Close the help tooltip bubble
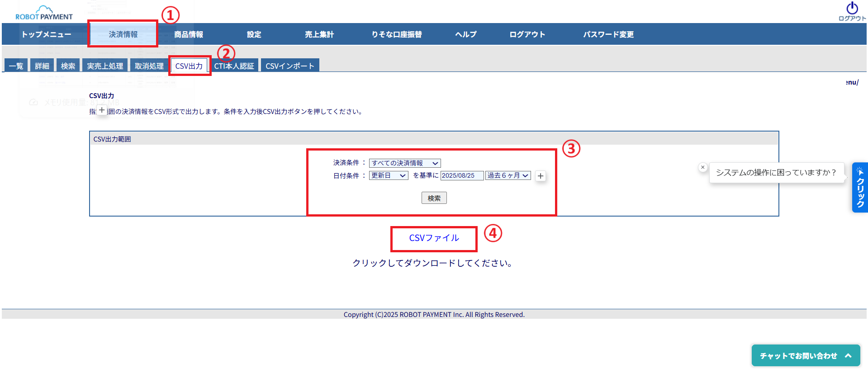Screen dimensions: 868x373 click(x=702, y=167)
